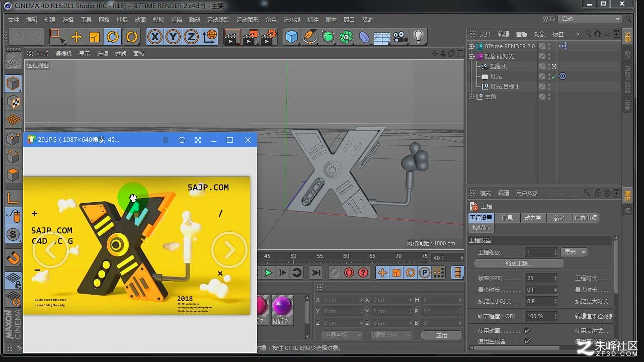Open object manager 标签 menu
The width and height of the screenshot is (644, 362).
pos(558,34)
